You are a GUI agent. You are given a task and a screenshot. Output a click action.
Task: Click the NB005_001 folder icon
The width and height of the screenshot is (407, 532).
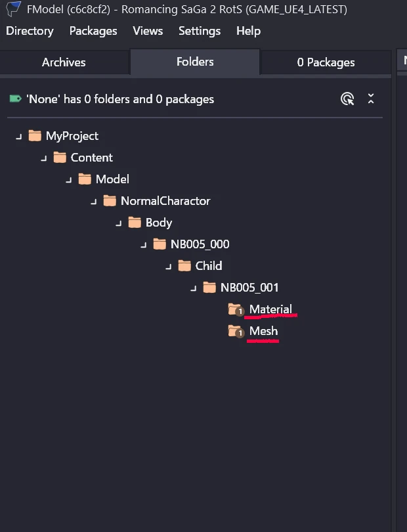[x=209, y=287]
